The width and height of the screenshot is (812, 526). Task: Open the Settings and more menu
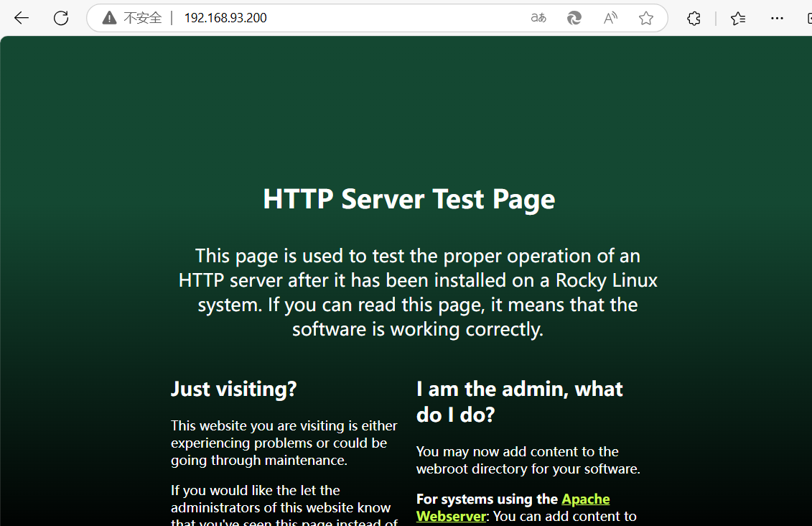pyautogui.click(x=777, y=18)
